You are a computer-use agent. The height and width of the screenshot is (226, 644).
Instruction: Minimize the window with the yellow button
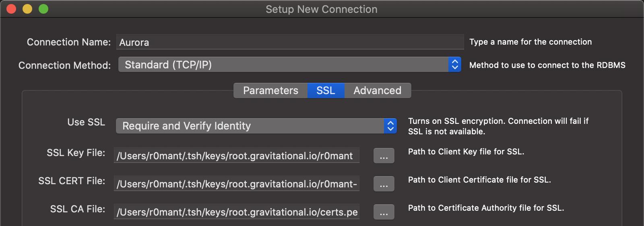pos(27,9)
